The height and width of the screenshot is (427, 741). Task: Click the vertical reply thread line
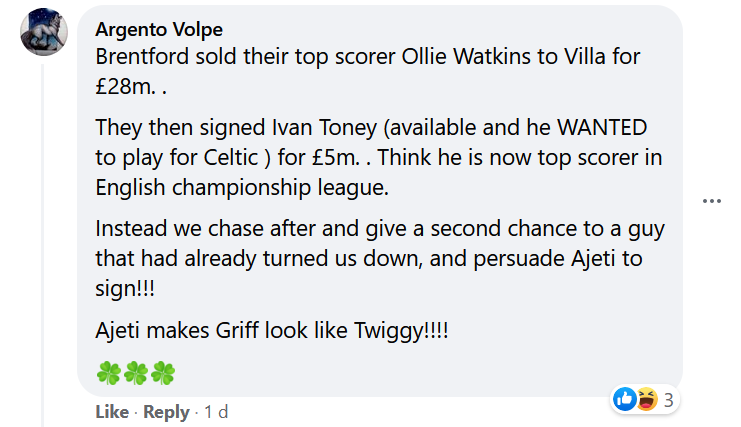[43, 246]
